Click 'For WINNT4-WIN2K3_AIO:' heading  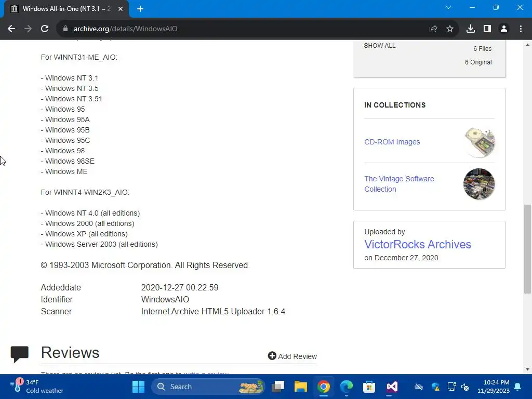pos(85,192)
